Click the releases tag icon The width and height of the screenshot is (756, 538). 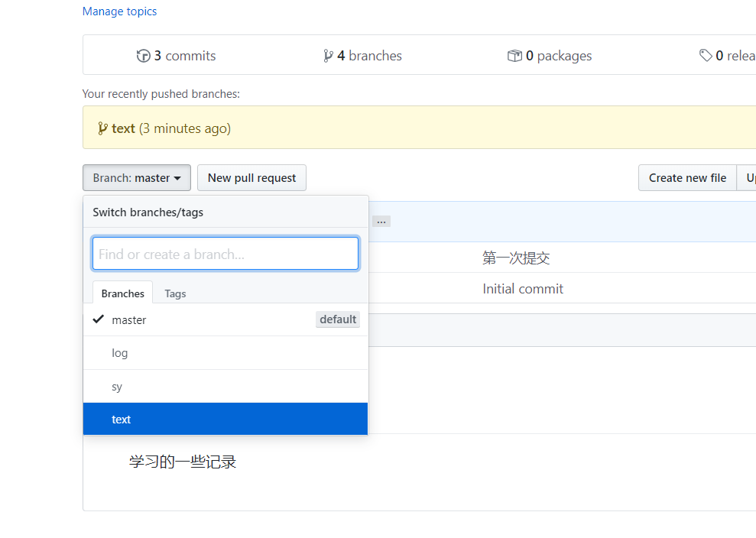(706, 56)
